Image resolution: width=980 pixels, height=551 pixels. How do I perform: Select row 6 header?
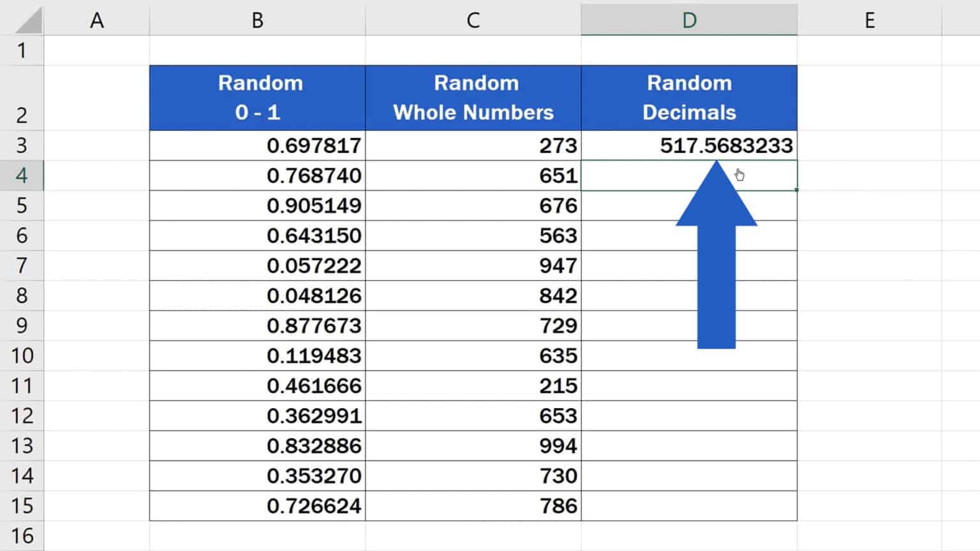(22, 235)
